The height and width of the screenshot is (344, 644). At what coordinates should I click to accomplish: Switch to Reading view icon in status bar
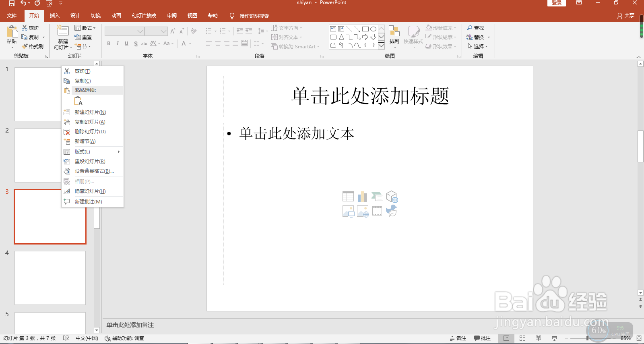[538, 338]
